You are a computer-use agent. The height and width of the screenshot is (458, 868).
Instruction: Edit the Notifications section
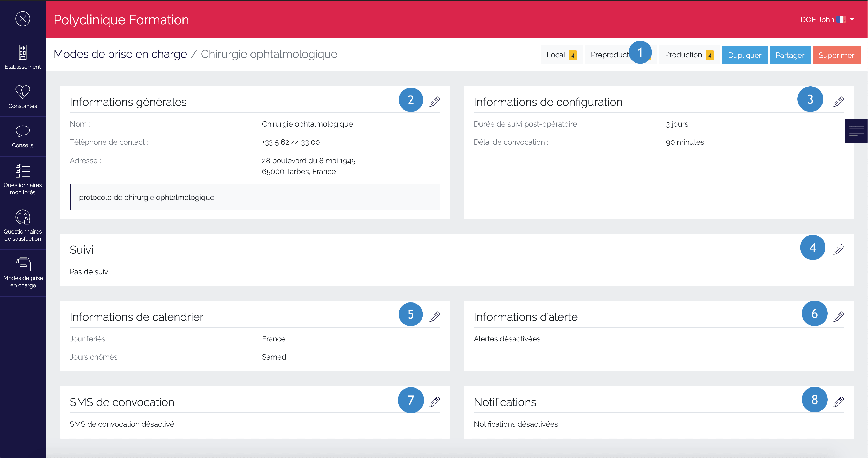pos(839,401)
